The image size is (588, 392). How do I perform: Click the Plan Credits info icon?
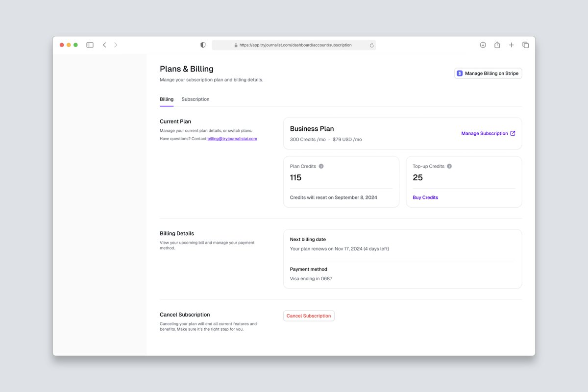click(x=321, y=166)
